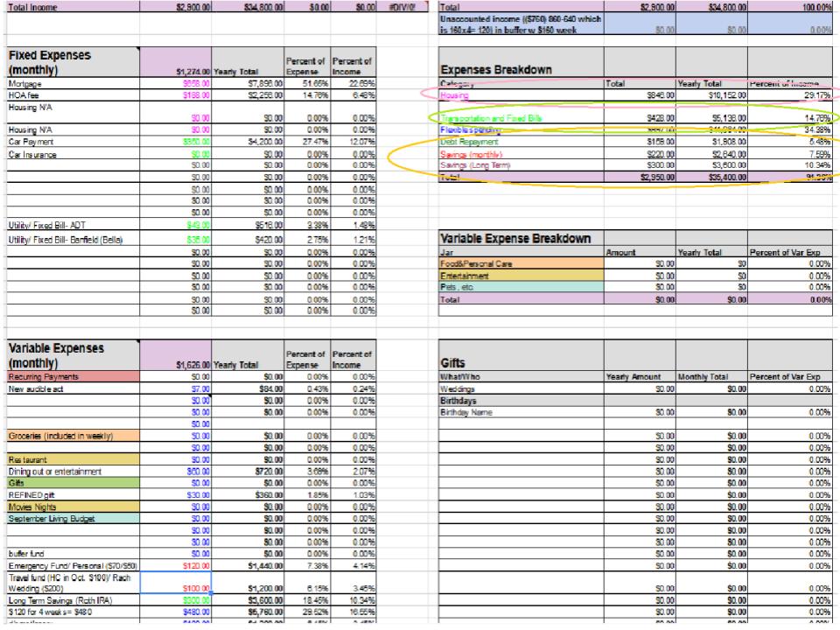Viewport: 840px width, 630px height.
Task: Select the REFINED gift label cell
Action: 73,495
